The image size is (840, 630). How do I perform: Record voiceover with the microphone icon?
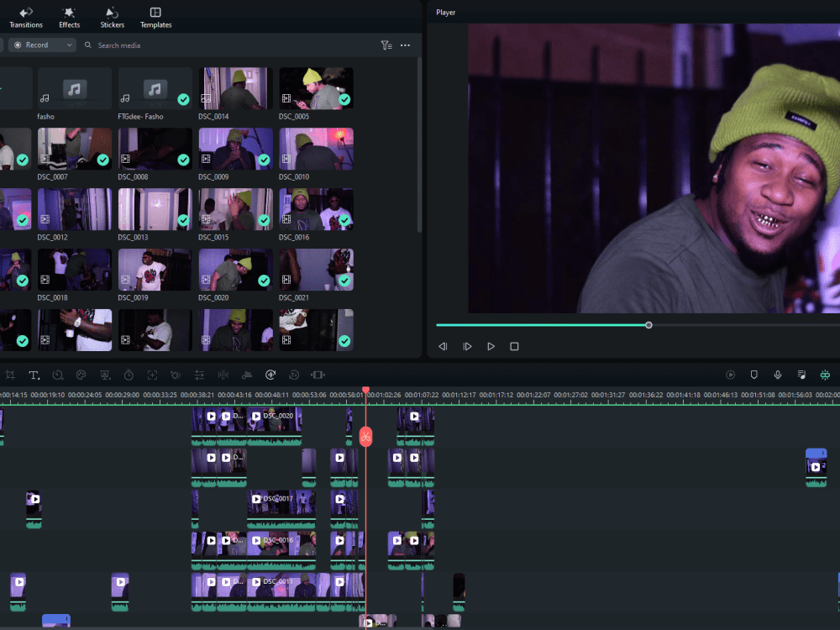coord(778,375)
